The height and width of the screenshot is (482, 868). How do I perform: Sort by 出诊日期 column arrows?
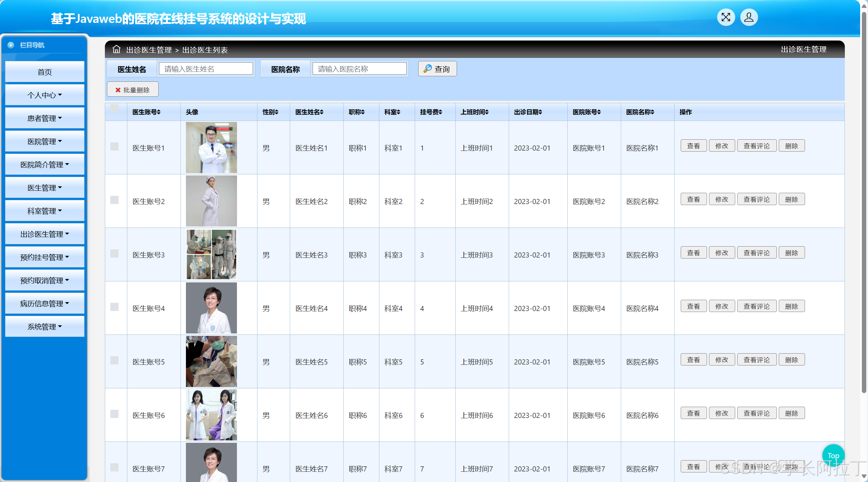pyautogui.click(x=540, y=112)
